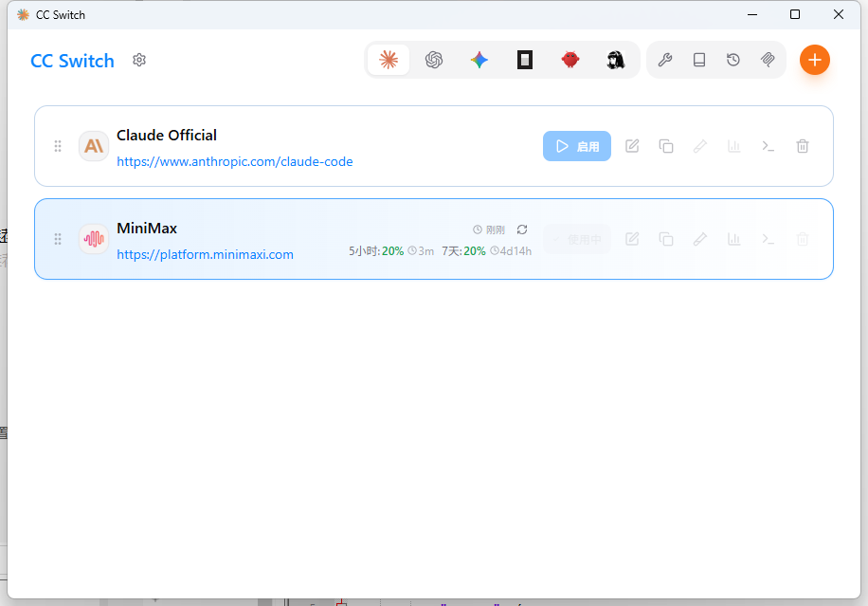
Task: Click the CC Switch title bar app icon
Action: tap(23, 15)
